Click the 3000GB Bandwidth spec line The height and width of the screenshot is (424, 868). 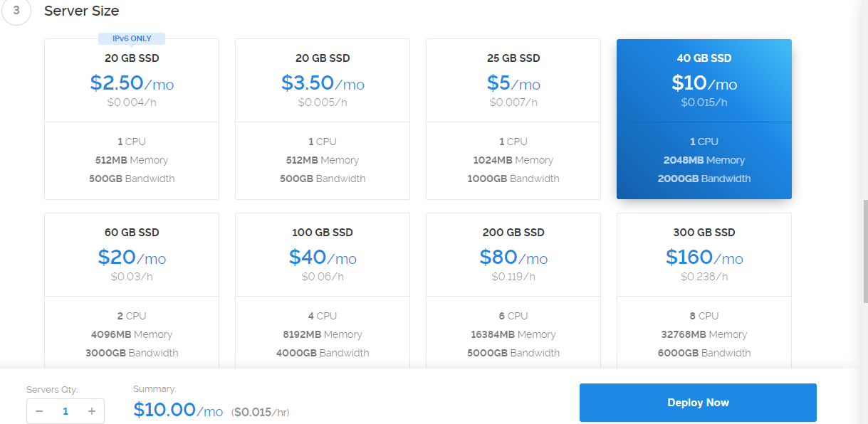[x=132, y=353]
